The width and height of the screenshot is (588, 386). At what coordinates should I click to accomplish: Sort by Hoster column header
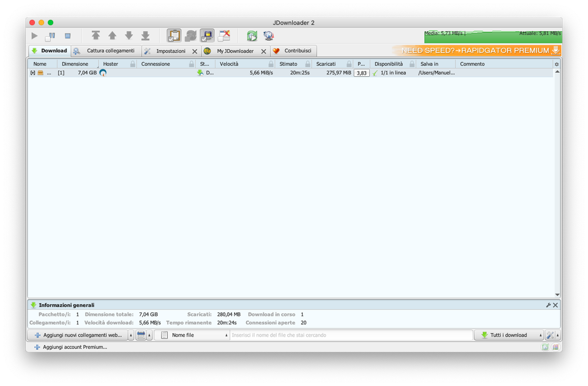pos(111,64)
